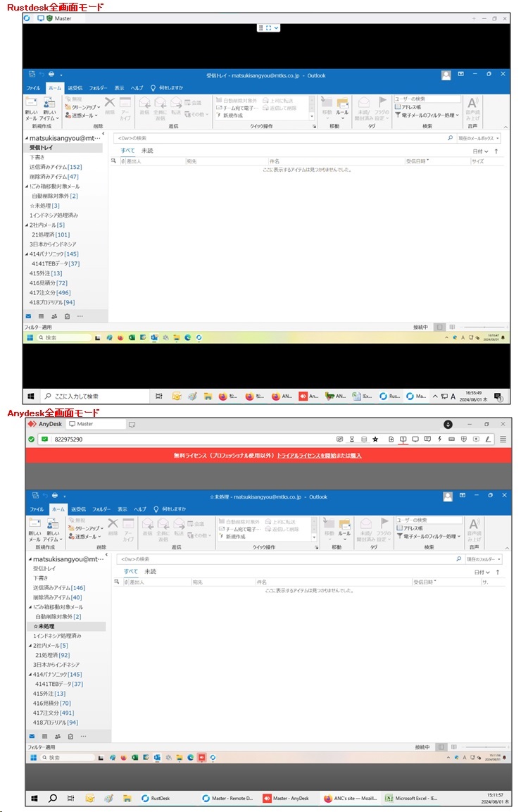Open 電子メールのフィルター処理 dropdown in RustDesk screenshot

point(427,115)
